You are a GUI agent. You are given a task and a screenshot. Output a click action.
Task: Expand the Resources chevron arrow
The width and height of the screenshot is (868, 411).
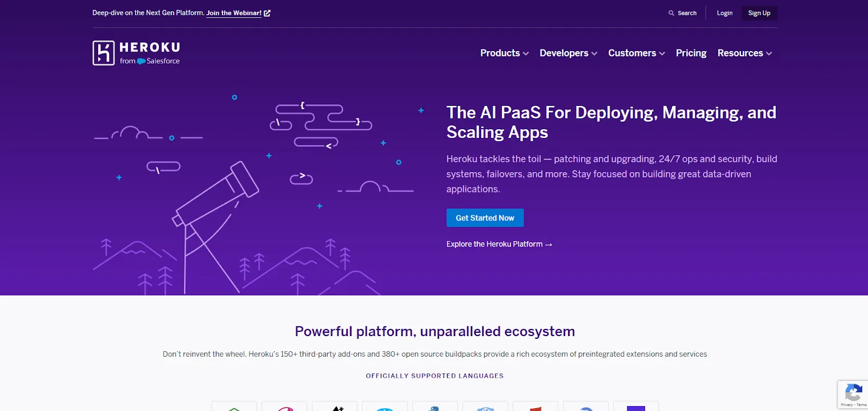[769, 54]
